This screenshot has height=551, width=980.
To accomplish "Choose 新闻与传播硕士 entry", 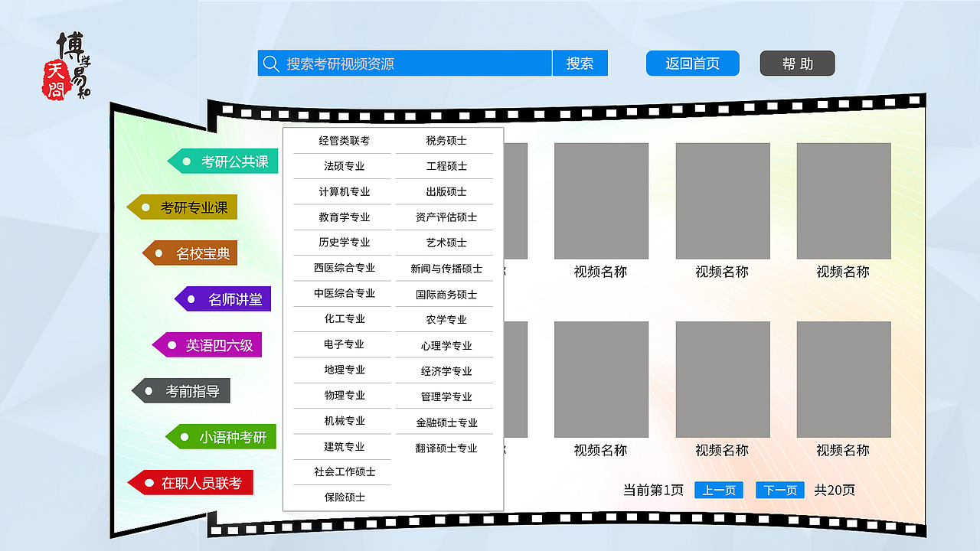I will 446,269.
